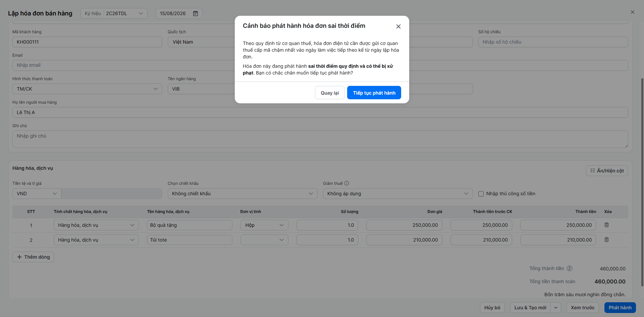Image resolution: width=644 pixels, height=317 pixels.
Task: Click the Thành tiền 210,000.00 field
Action: (x=558, y=240)
